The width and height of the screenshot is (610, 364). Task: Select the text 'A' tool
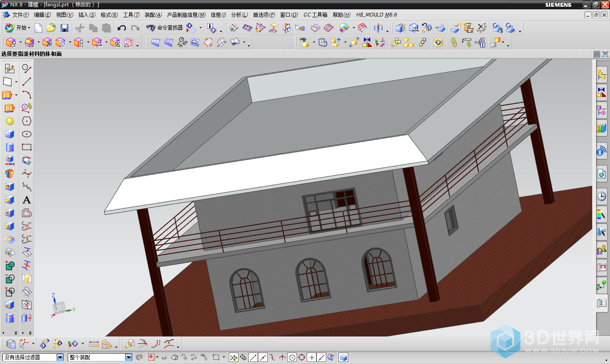(x=27, y=200)
